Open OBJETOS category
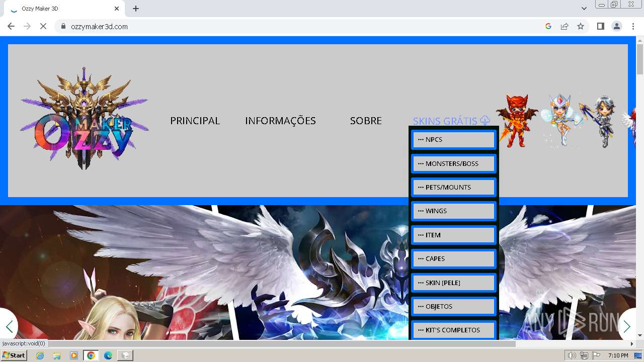 (454, 306)
